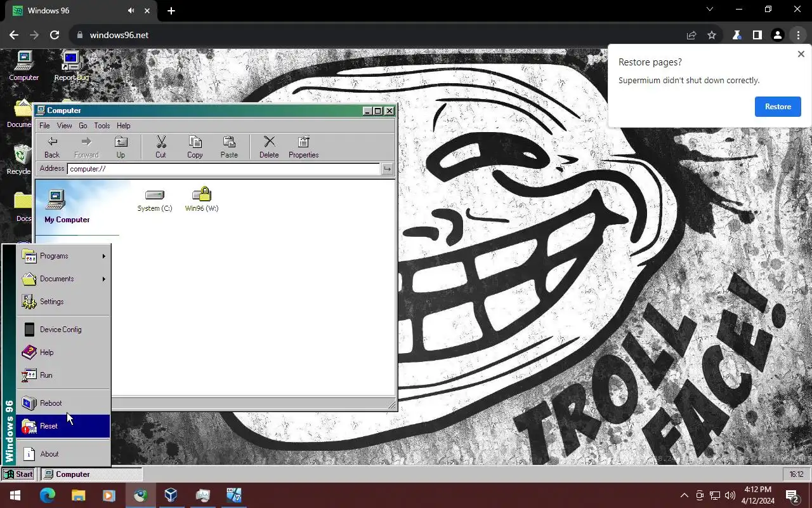Open the VirtualBox taskbar icon
This screenshot has height=508, width=812.
coord(171,495)
